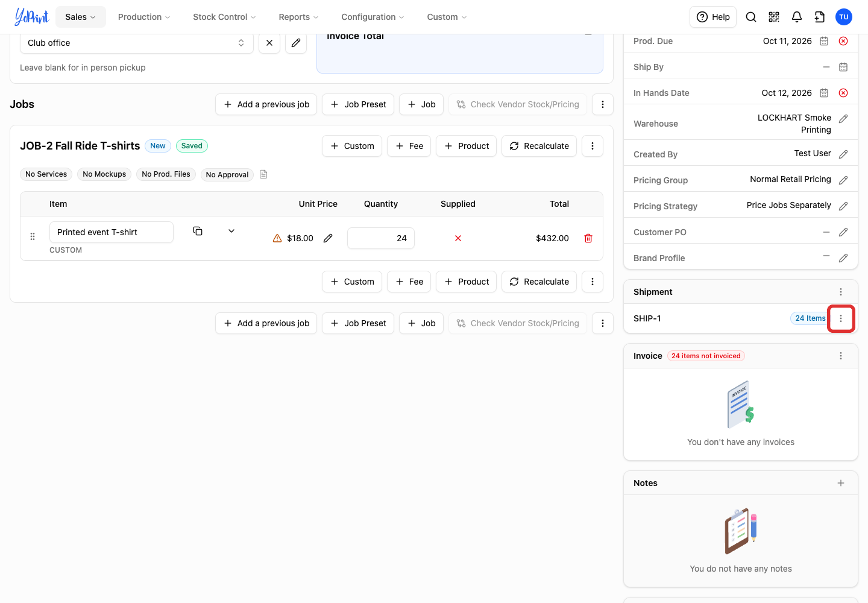Open job notes document icon
Image resolution: width=868 pixels, height=603 pixels.
(x=263, y=174)
